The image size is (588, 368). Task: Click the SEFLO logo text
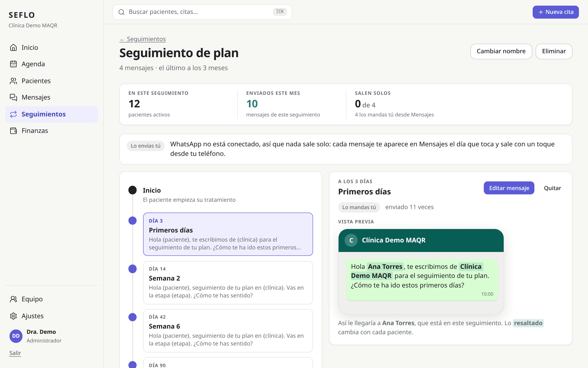click(x=22, y=15)
